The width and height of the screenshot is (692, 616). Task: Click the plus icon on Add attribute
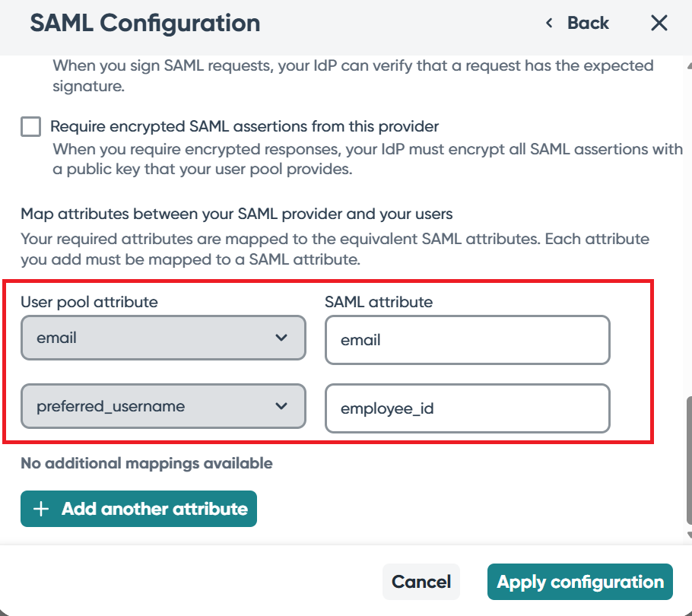42,509
